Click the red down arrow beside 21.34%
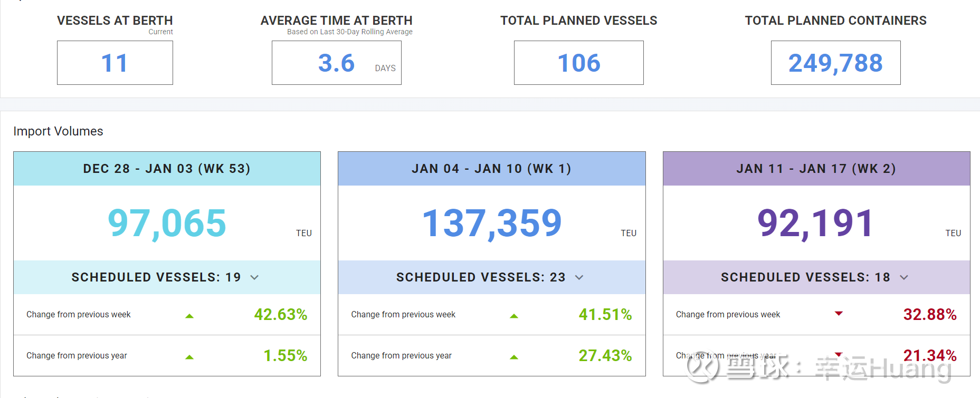 [x=839, y=354]
